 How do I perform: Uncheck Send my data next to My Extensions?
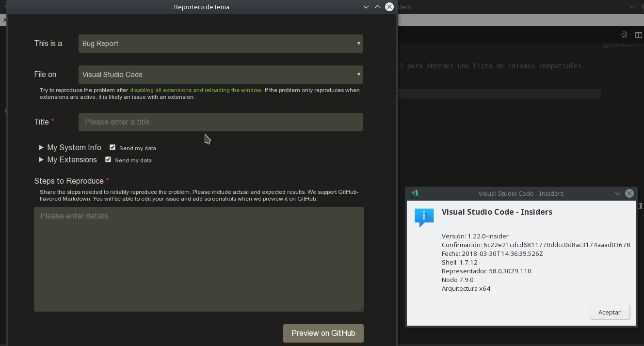pos(108,159)
